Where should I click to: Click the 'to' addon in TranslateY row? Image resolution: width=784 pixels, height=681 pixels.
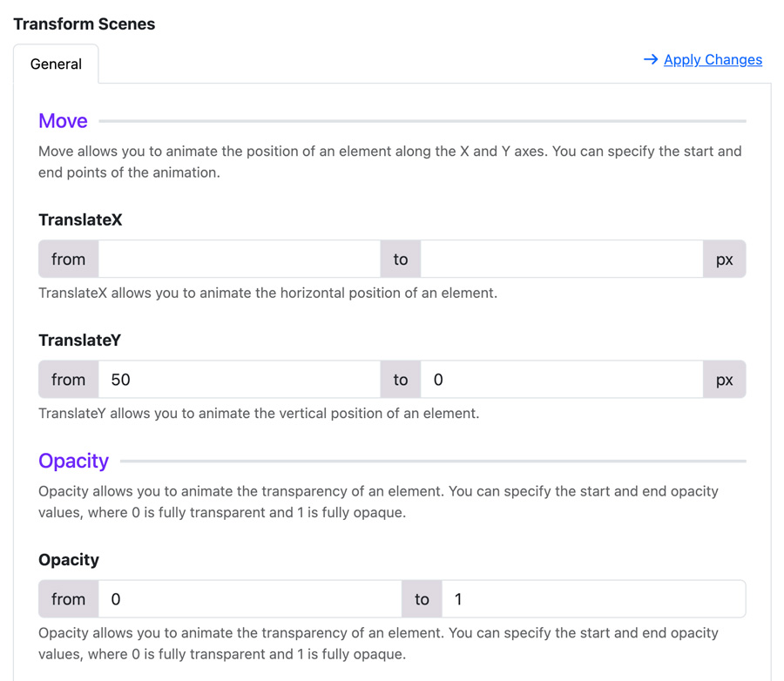point(401,380)
